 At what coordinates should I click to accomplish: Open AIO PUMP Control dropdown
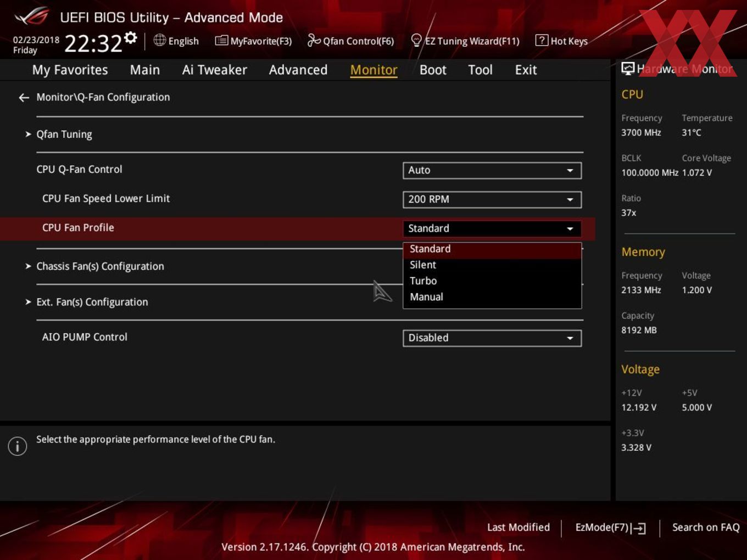(492, 338)
